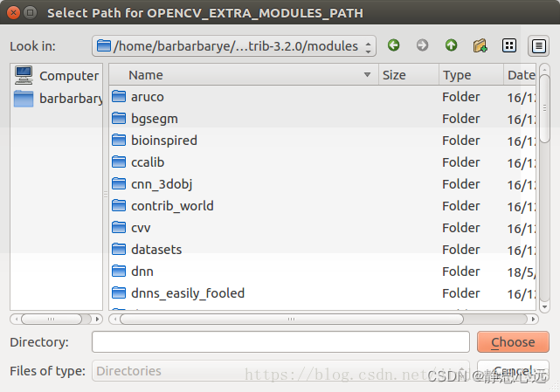
Task: Click the file list scrollbar down arrow
Action: point(544,306)
